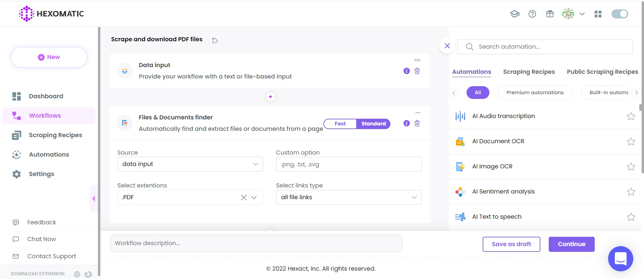The image size is (644, 279).
Task: Edit workflow name tag icon
Action: coord(215,41)
